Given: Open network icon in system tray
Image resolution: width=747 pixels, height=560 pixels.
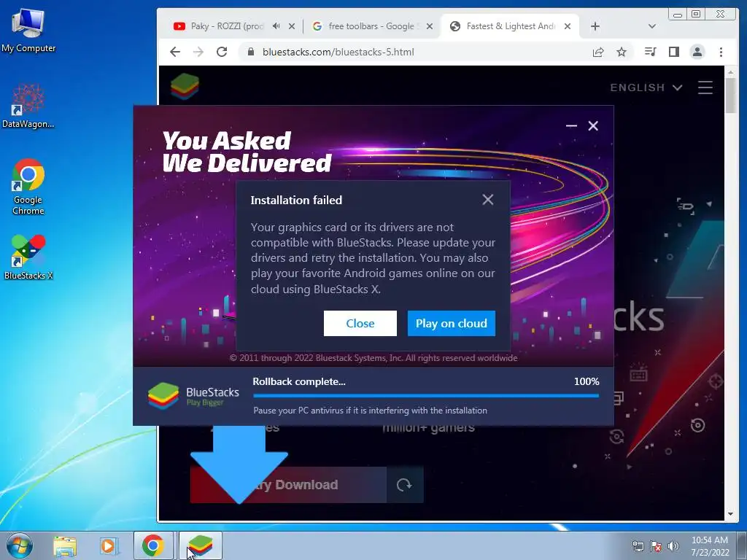Looking at the screenshot, I should tap(638, 547).
